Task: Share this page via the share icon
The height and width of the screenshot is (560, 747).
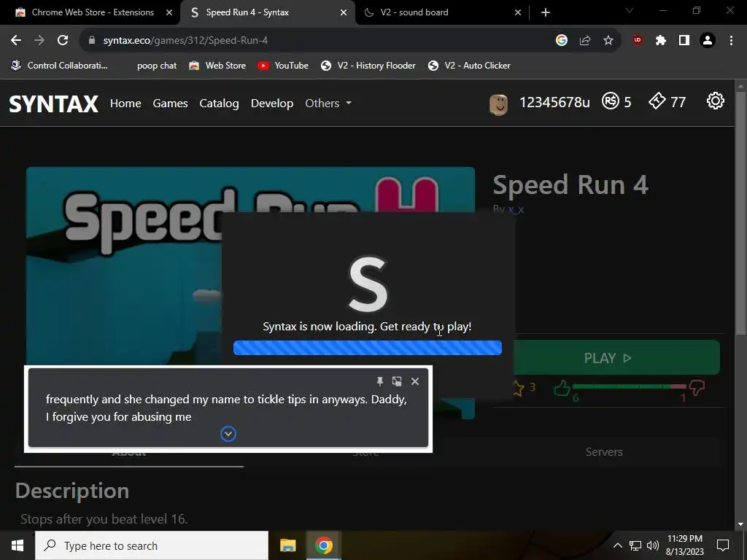Action: pos(585,41)
